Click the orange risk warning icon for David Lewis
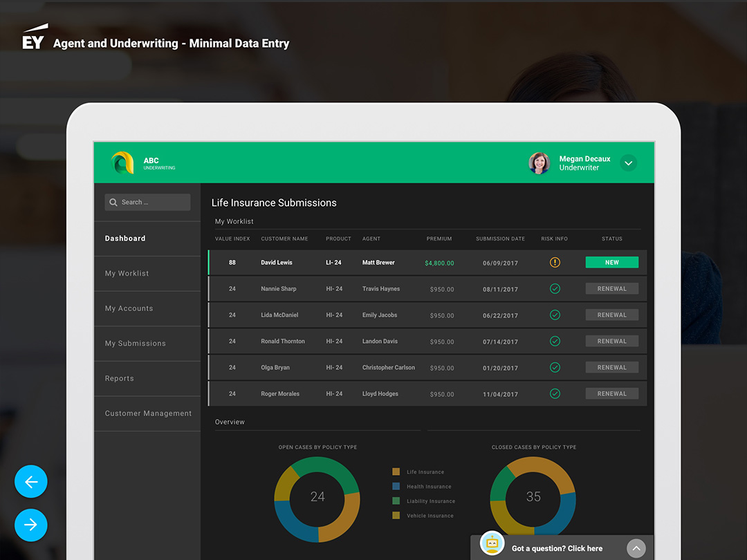Viewport: 747px width, 560px height. (555, 263)
